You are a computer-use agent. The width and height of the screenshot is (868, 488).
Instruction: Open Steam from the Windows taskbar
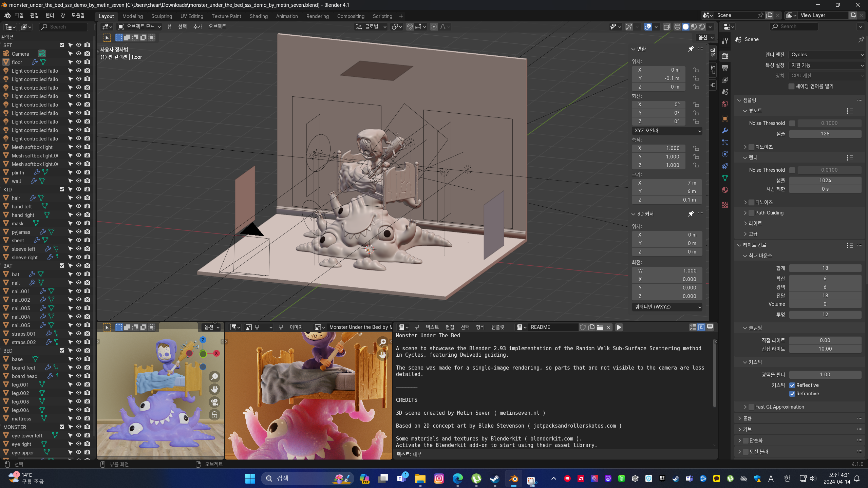pos(495,478)
